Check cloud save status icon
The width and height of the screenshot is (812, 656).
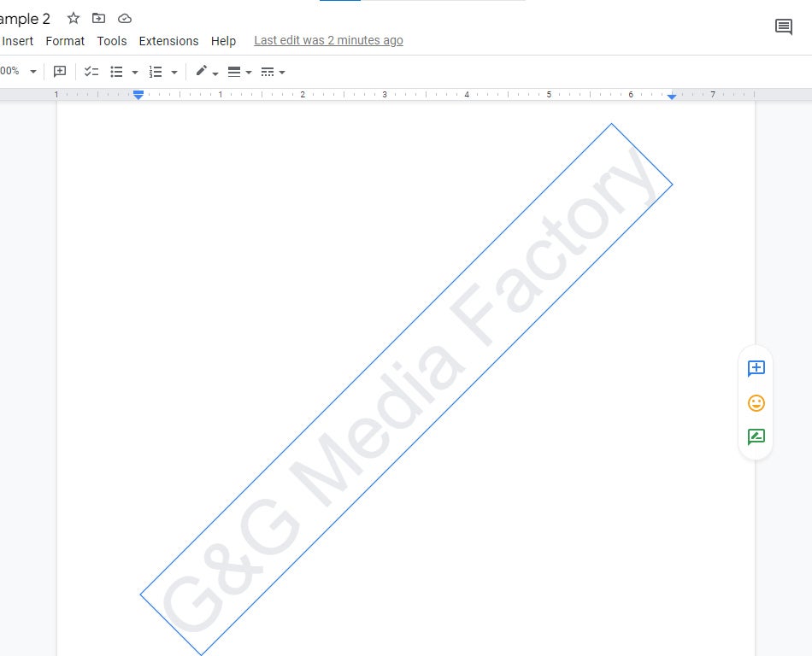[124, 19]
